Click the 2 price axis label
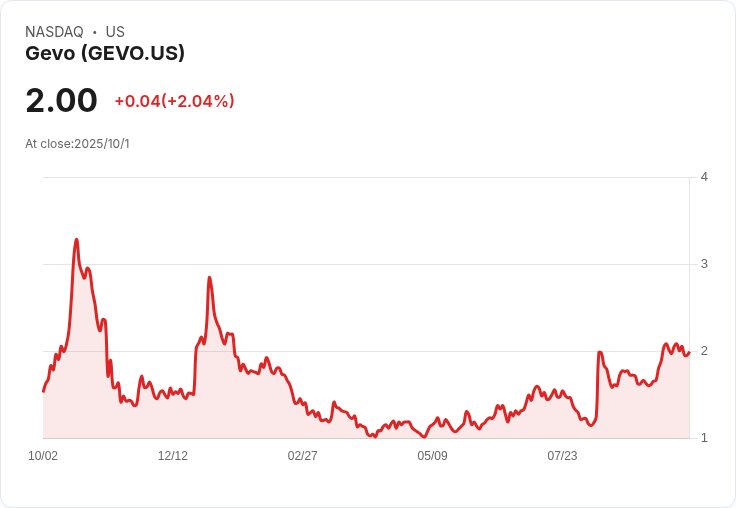Screen dimensions: 736x508 [704, 351]
